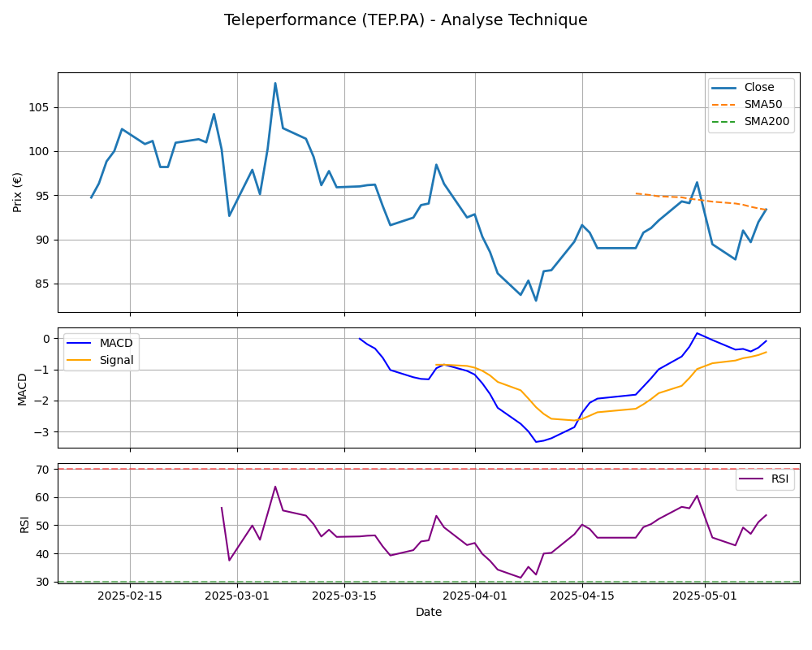The width and height of the screenshot is (812, 650).
Task: Click the "2025-03-01" date tick label
Action: (237, 596)
